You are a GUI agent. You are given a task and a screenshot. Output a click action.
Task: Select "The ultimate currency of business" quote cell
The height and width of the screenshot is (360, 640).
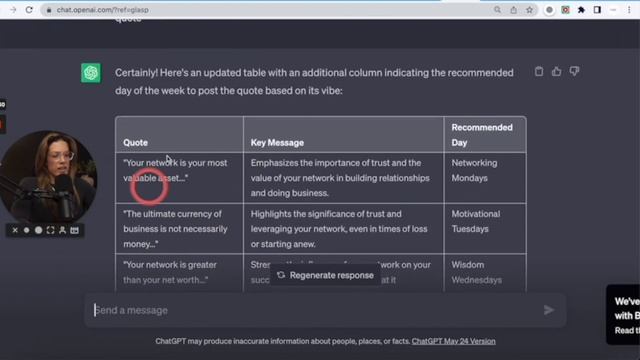click(x=179, y=229)
